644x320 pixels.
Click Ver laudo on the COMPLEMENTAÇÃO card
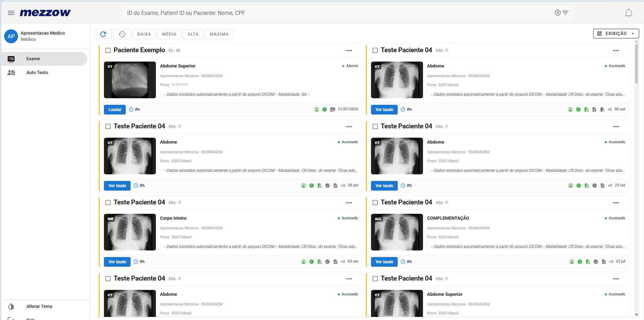[x=384, y=262]
